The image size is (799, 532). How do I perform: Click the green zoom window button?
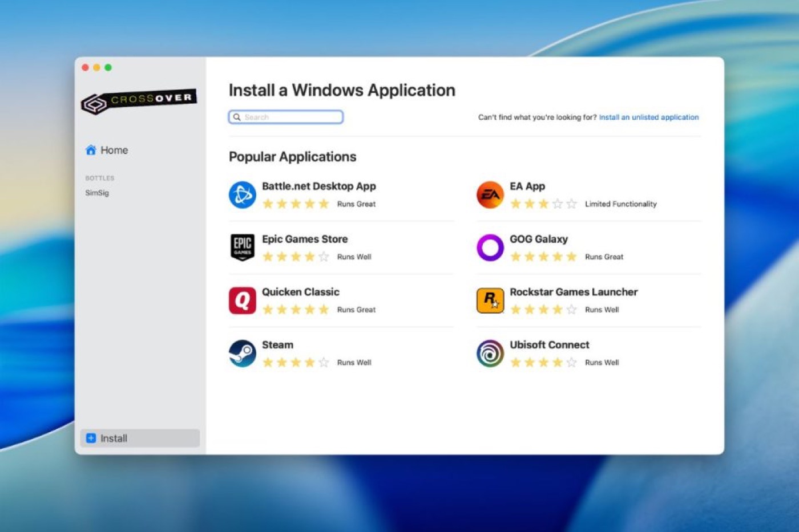click(x=108, y=67)
